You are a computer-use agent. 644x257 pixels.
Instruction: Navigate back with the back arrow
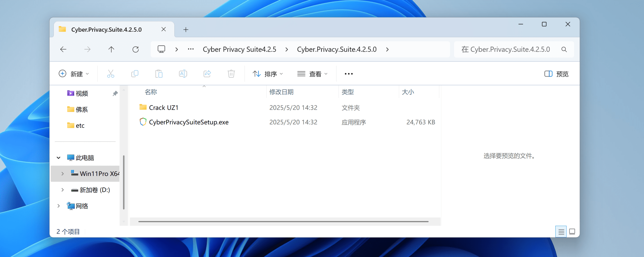(x=63, y=49)
